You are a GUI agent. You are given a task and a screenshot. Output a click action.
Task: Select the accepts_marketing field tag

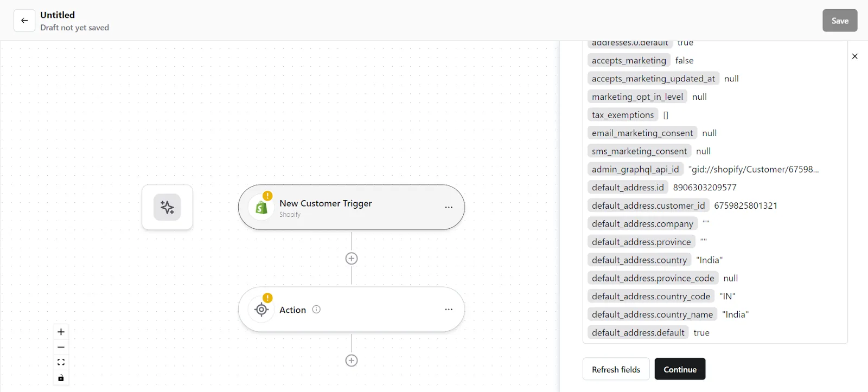629,60
